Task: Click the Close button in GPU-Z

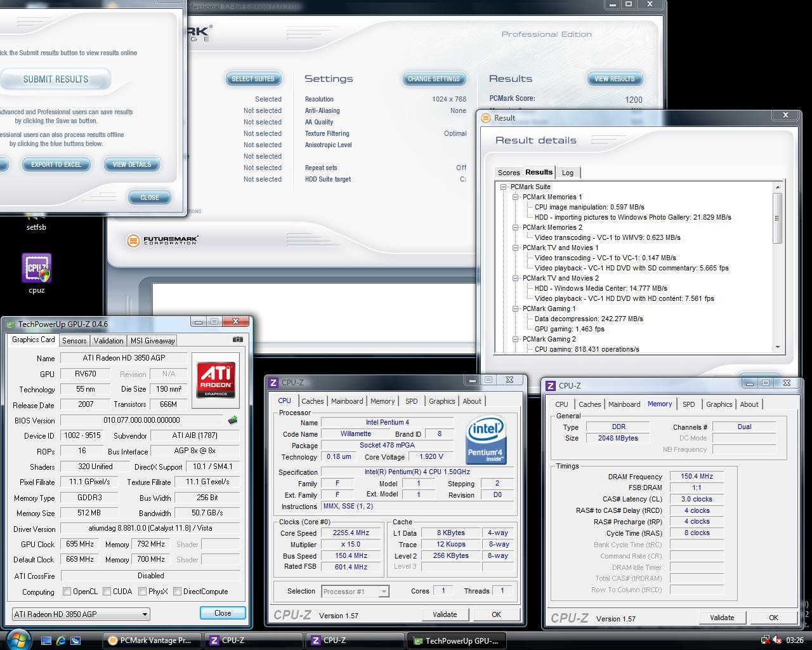Action: tap(223, 613)
